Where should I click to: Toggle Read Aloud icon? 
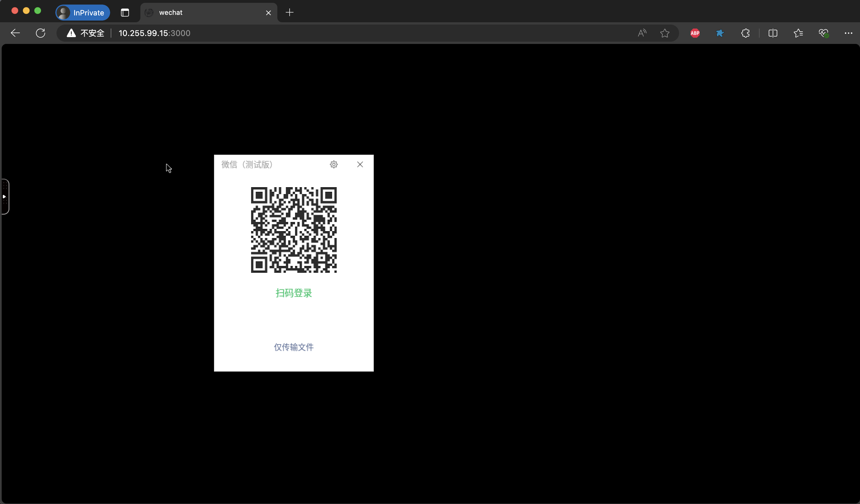pos(642,33)
